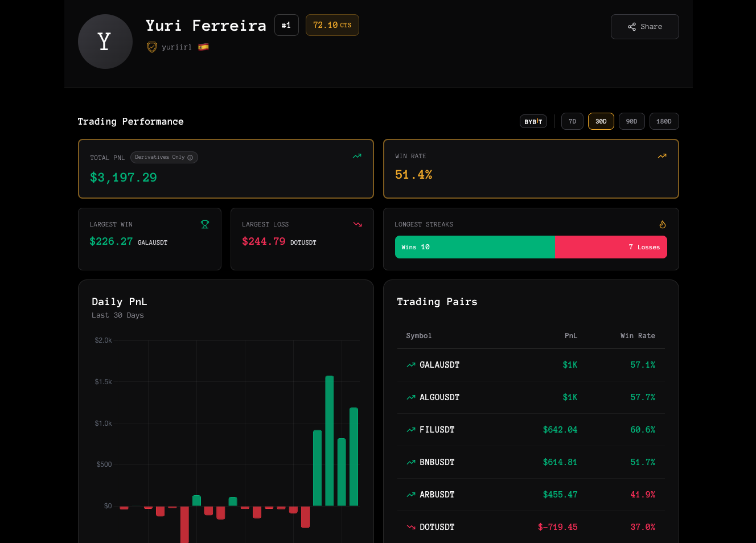Click the green uptrend arrow beside GALAUSDT
Screen dimensions: 756x543
pyautogui.click(x=410, y=365)
